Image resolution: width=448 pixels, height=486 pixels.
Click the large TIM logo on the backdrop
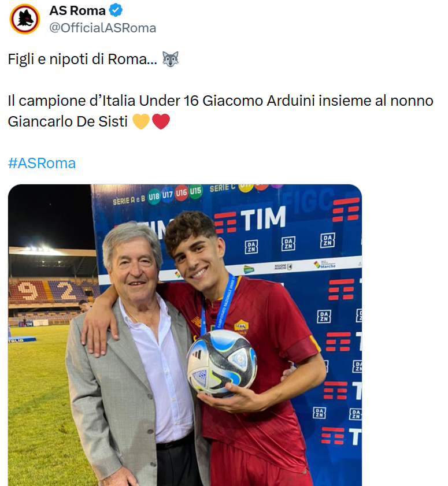click(263, 220)
